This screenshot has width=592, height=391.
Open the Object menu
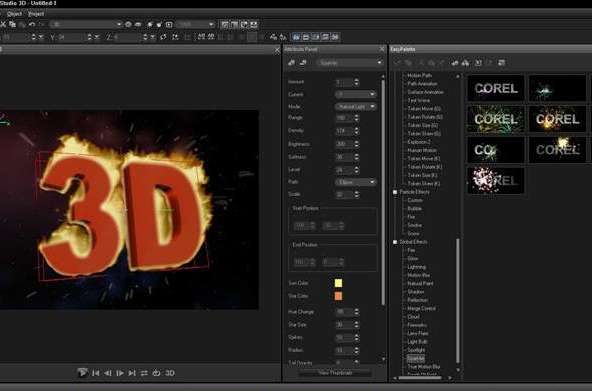pos(14,14)
